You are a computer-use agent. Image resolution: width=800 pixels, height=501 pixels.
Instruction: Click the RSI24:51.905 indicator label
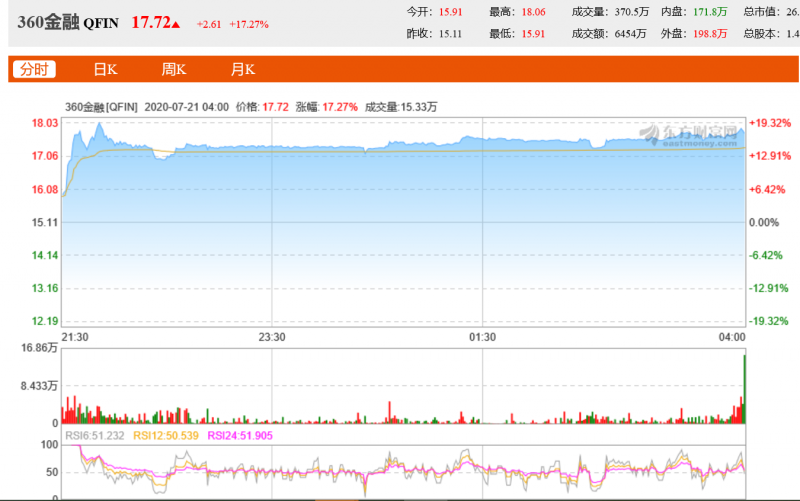click(x=240, y=436)
